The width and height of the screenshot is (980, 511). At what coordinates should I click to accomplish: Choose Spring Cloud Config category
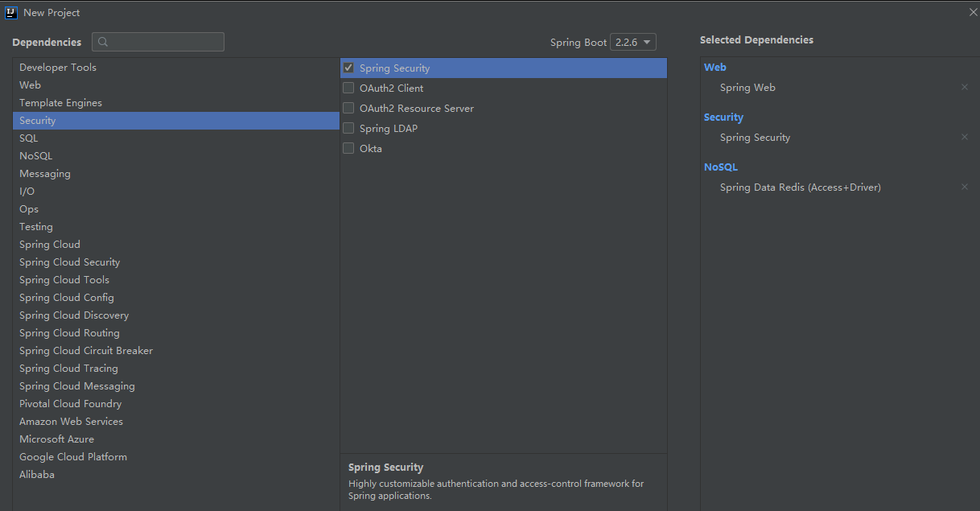(x=176, y=297)
